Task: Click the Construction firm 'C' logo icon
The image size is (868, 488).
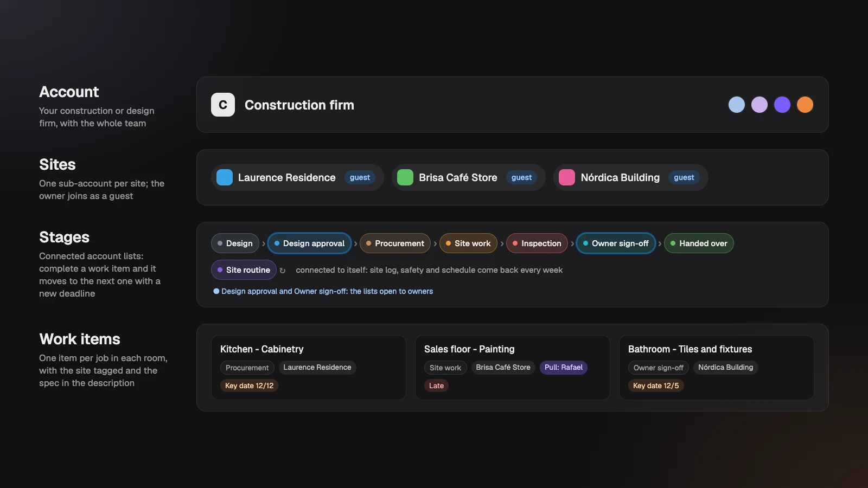Action: point(223,105)
